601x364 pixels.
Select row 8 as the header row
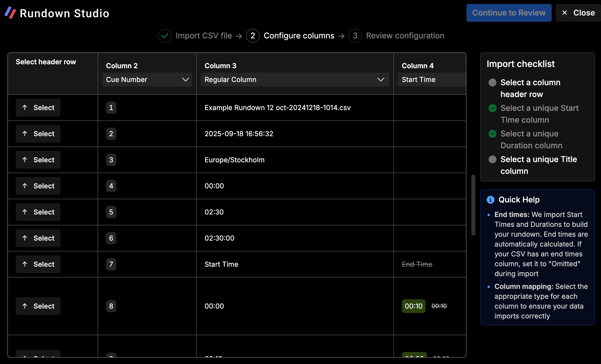pos(38,306)
